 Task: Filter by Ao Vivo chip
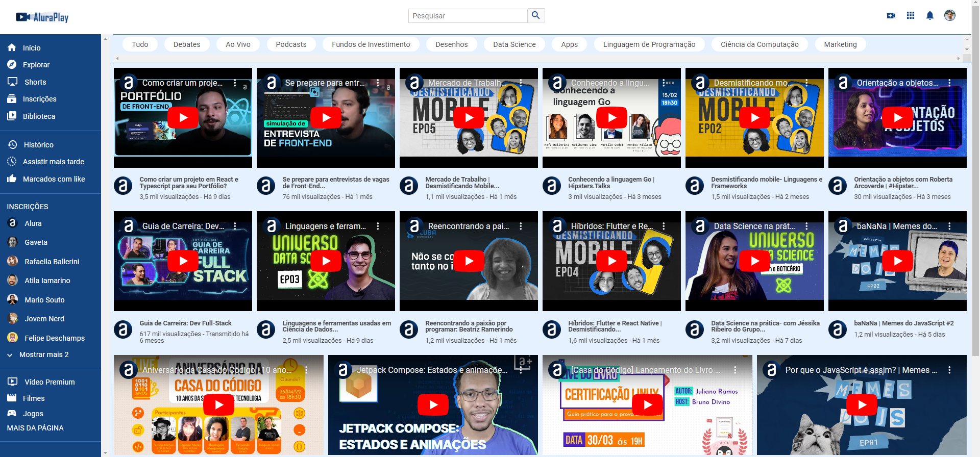[x=238, y=44]
